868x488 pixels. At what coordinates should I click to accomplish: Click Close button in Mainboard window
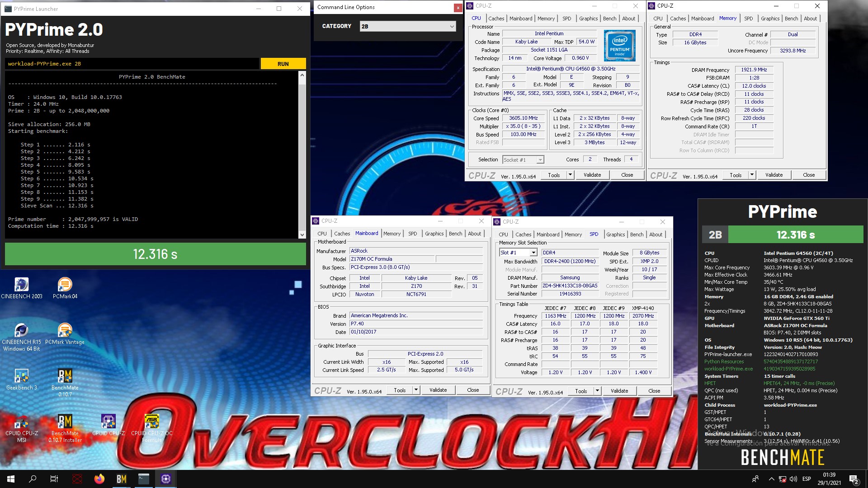tap(472, 390)
